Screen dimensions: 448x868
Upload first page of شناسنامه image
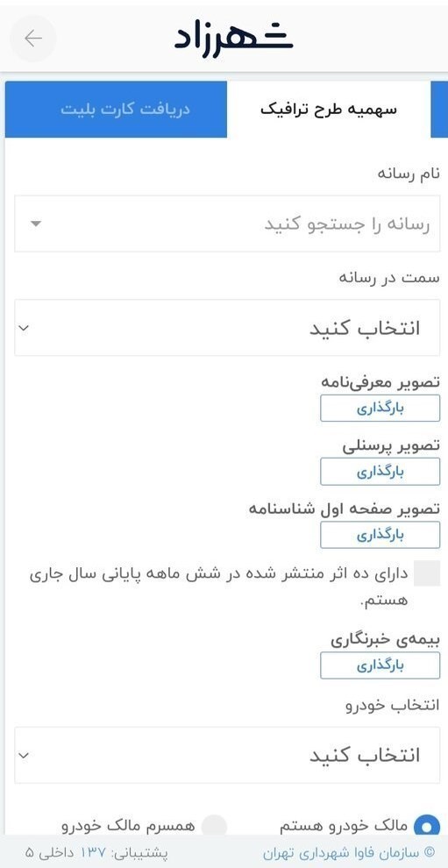(380, 535)
